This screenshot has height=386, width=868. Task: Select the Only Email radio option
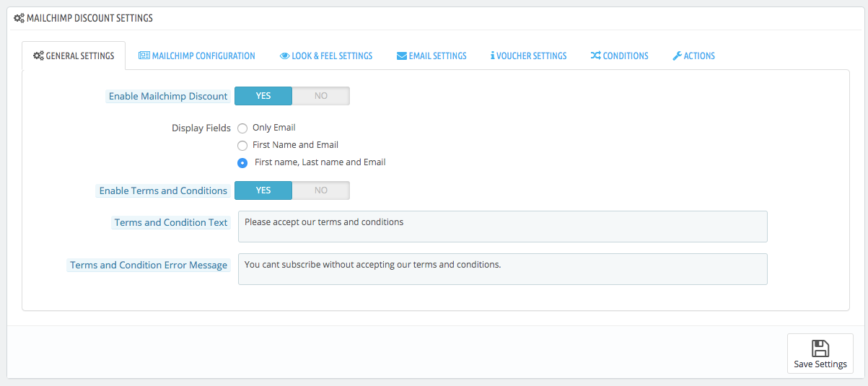pos(242,128)
